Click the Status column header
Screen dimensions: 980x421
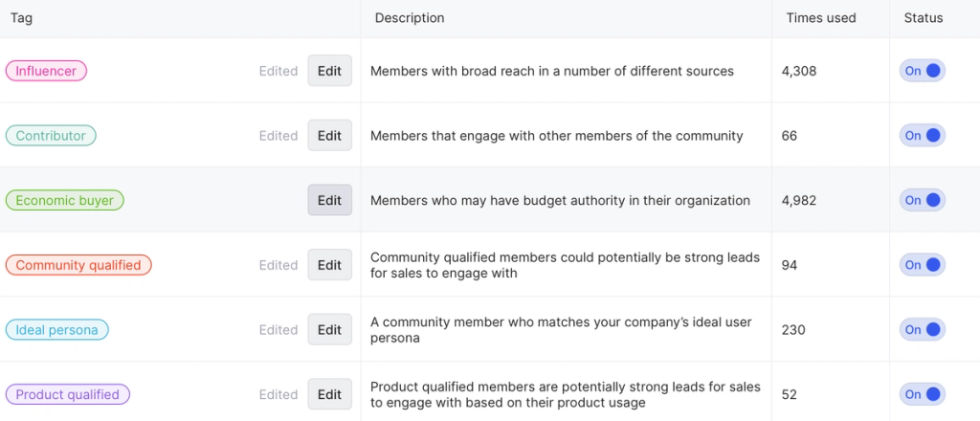click(923, 18)
